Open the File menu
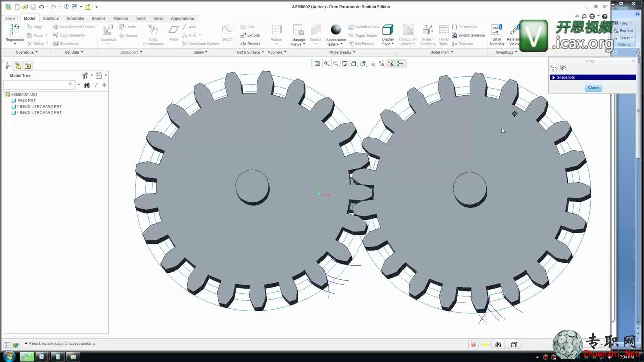This screenshot has width=644, height=362. pyautogui.click(x=10, y=18)
